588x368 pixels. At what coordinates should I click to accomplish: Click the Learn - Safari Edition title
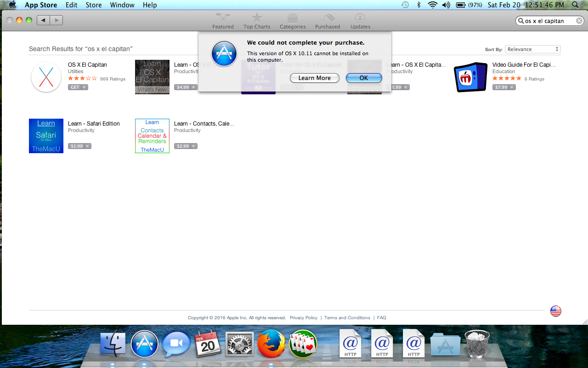[94, 124]
